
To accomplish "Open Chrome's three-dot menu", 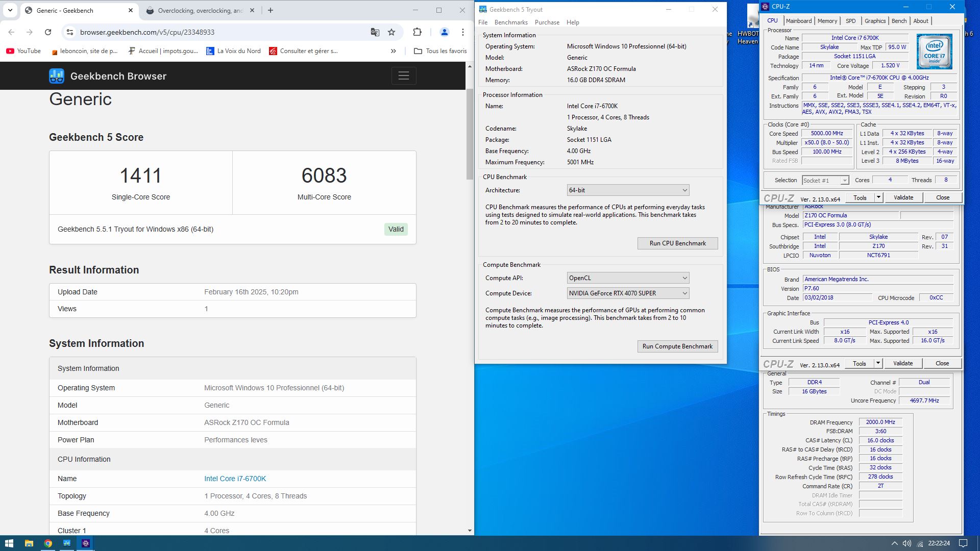I will tap(463, 32).
